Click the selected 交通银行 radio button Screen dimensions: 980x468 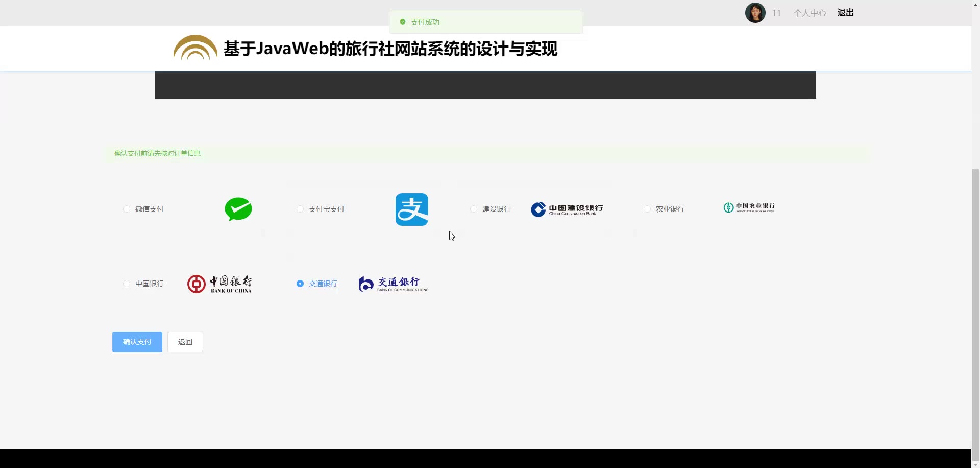(300, 284)
